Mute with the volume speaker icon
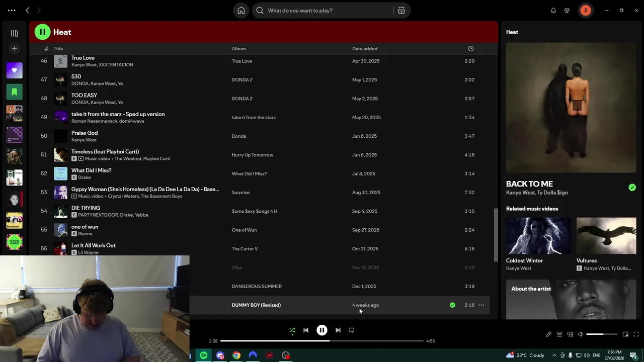Viewport: 644px width, 362px height. [x=581, y=334]
